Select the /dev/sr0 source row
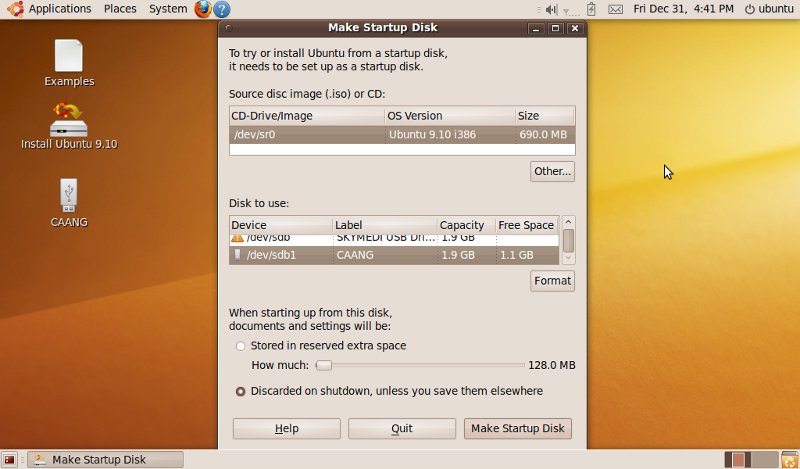Screen dimensions: 800x469 pyautogui.click(x=402, y=135)
